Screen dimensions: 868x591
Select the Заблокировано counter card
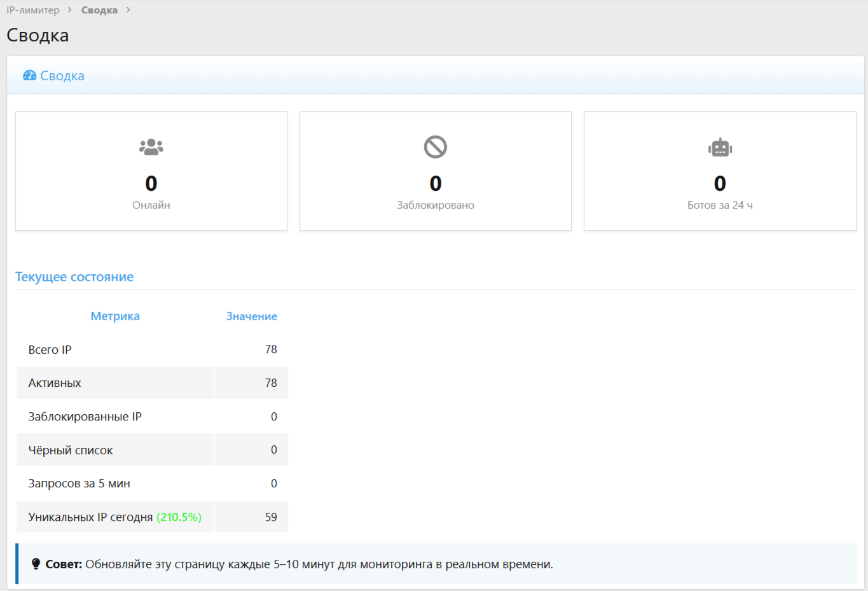(x=436, y=171)
